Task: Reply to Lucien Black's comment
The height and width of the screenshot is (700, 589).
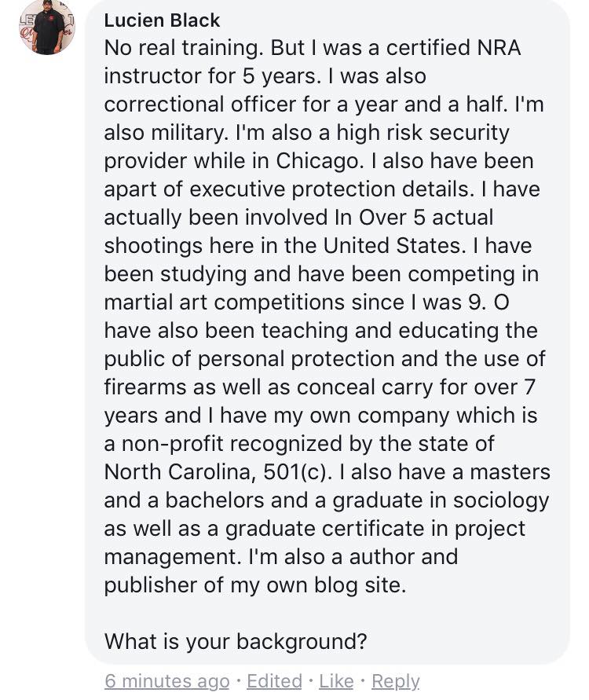Action: [x=395, y=681]
